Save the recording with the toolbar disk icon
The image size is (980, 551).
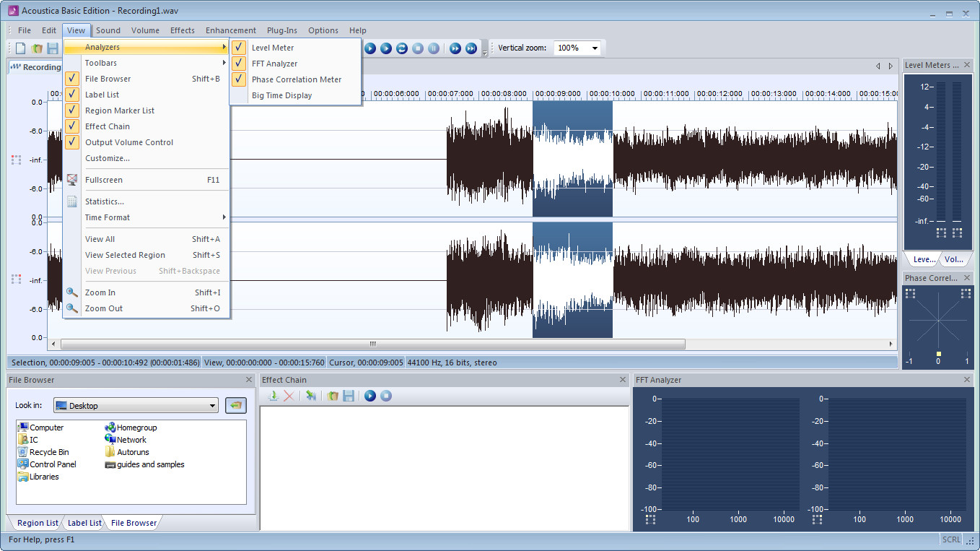click(52, 48)
